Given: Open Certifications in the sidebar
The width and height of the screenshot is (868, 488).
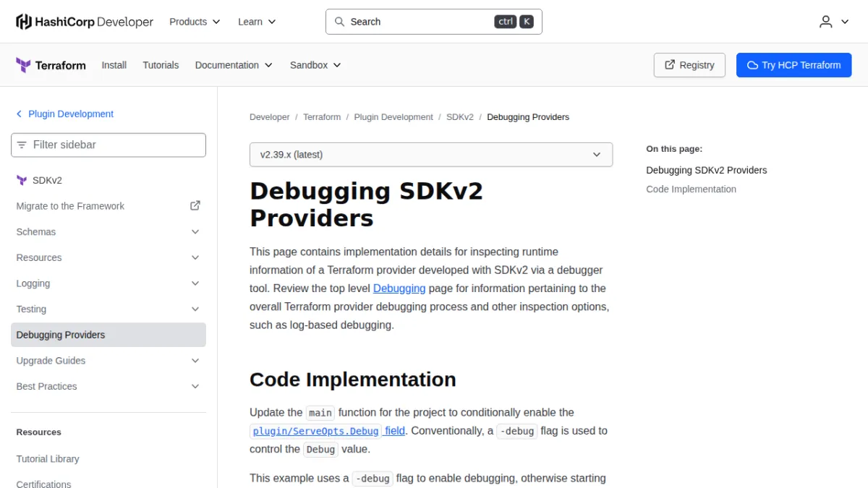Looking at the screenshot, I should [x=44, y=484].
